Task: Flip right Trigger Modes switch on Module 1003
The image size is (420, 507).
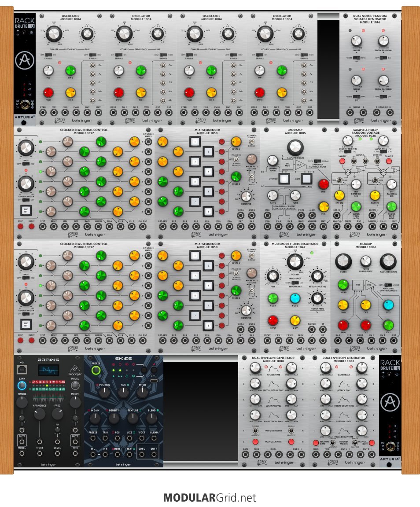Action: (x=291, y=431)
